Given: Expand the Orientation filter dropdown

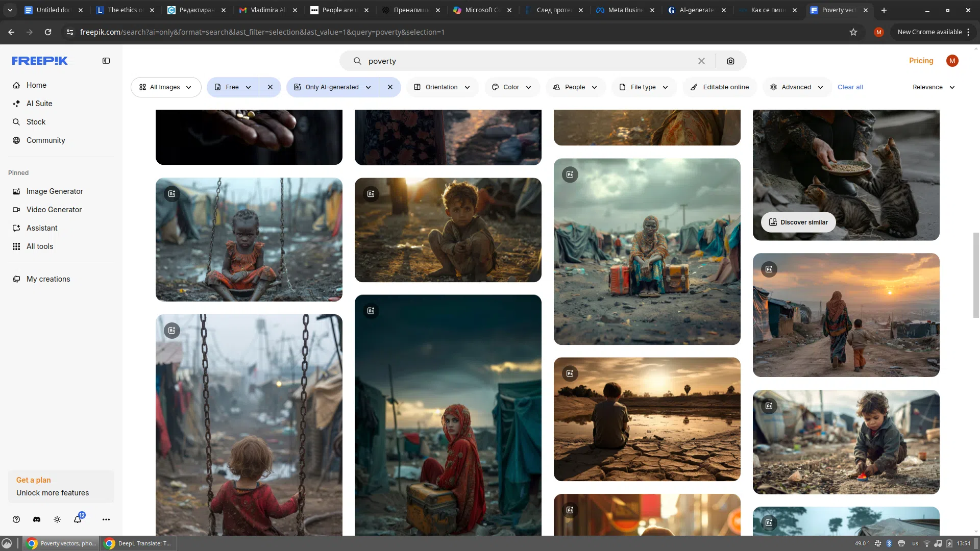Looking at the screenshot, I should coord(442,87).
